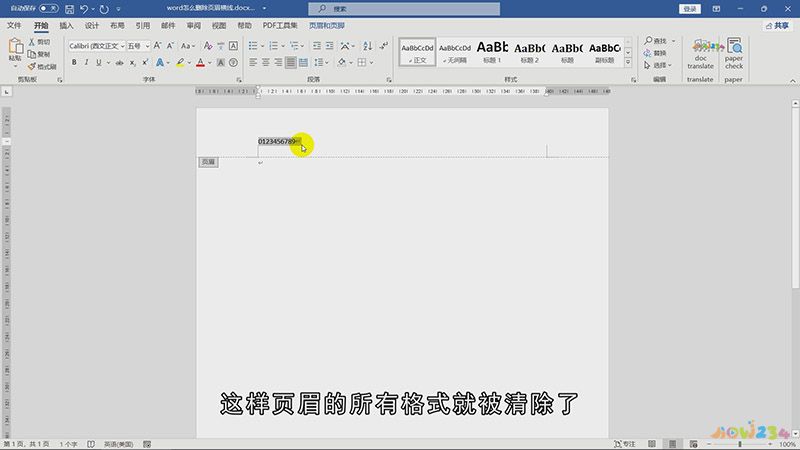Toggle distributed alignment

tap(303, 62)
